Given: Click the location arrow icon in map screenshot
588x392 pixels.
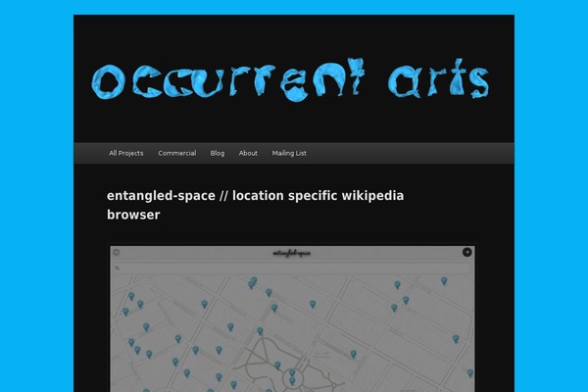Looking at the screenshot, I should tap(466, 252).
